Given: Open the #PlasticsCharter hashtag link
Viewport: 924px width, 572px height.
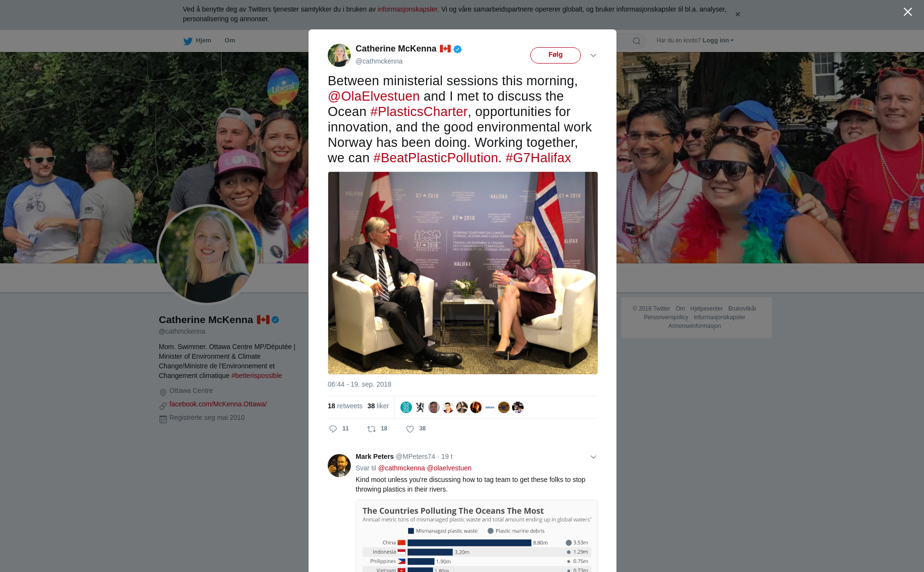Looking at the screenshot, I should (419, 112).
